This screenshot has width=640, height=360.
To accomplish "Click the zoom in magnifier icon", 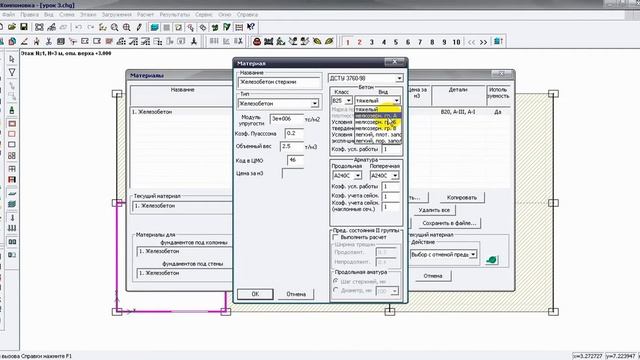I will click(x=127, y=27).
